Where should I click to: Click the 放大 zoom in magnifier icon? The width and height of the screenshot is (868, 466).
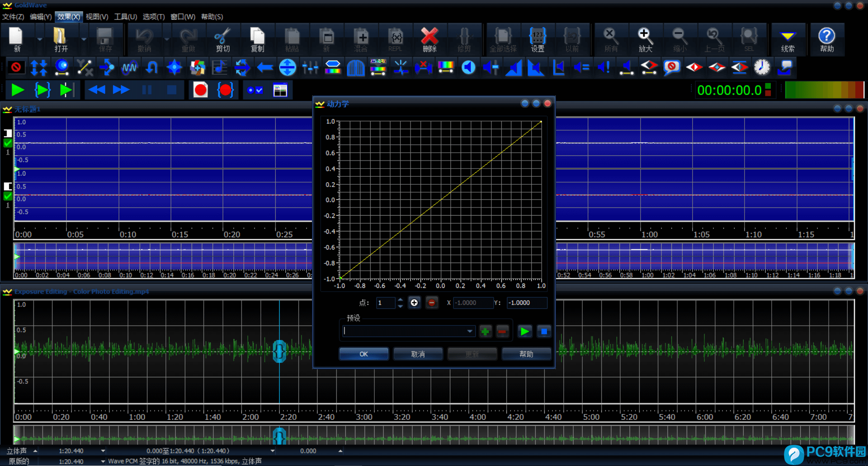coord(645,40)
